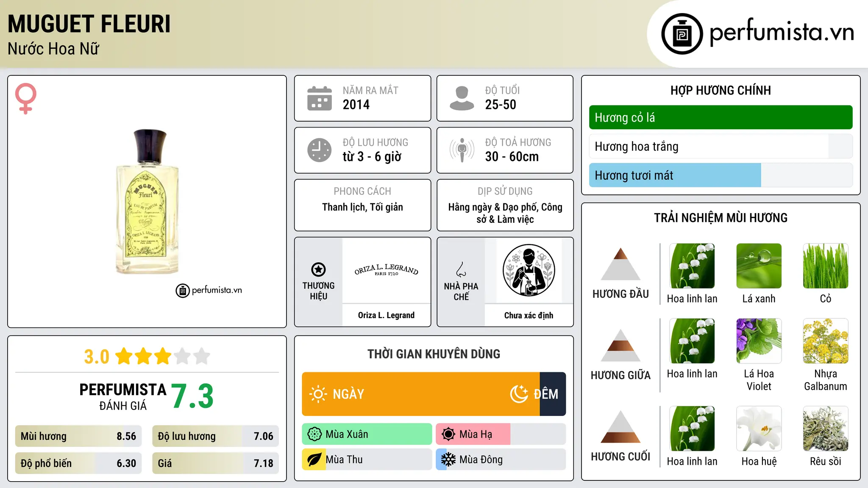Open the Hoa linh lan middle note image
Image resolution: width=868 pixels, height=488 pixels.
tap(692, 341)
